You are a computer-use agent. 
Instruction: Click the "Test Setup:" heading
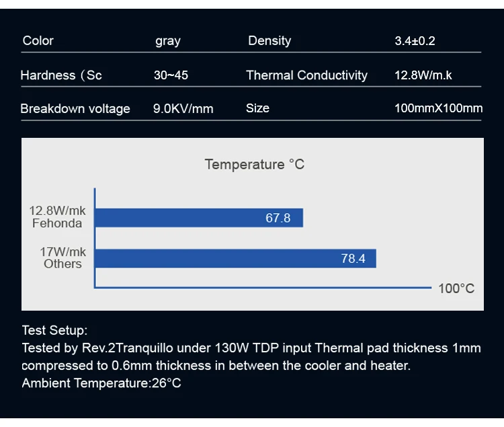[x=54, y=330]
